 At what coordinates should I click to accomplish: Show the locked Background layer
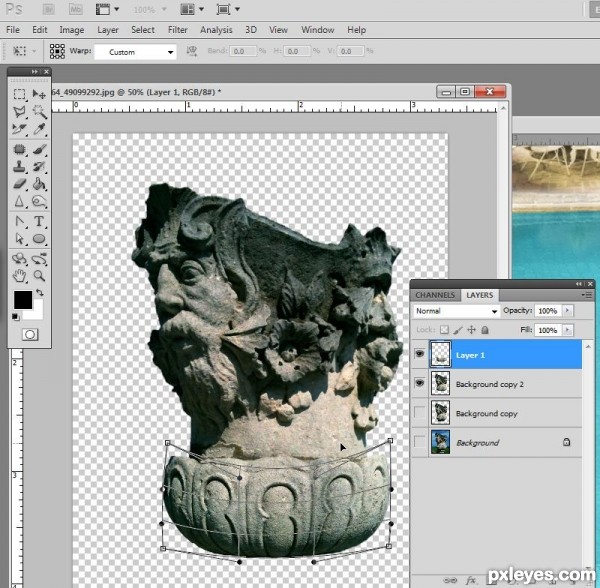(419, 441)
